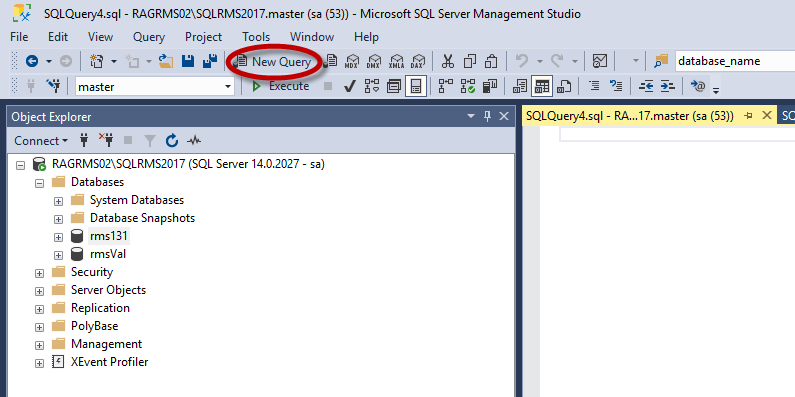This screenshot has height=397, width=795.
Task: Select the rmsVal database
Action: click(107, 254)
